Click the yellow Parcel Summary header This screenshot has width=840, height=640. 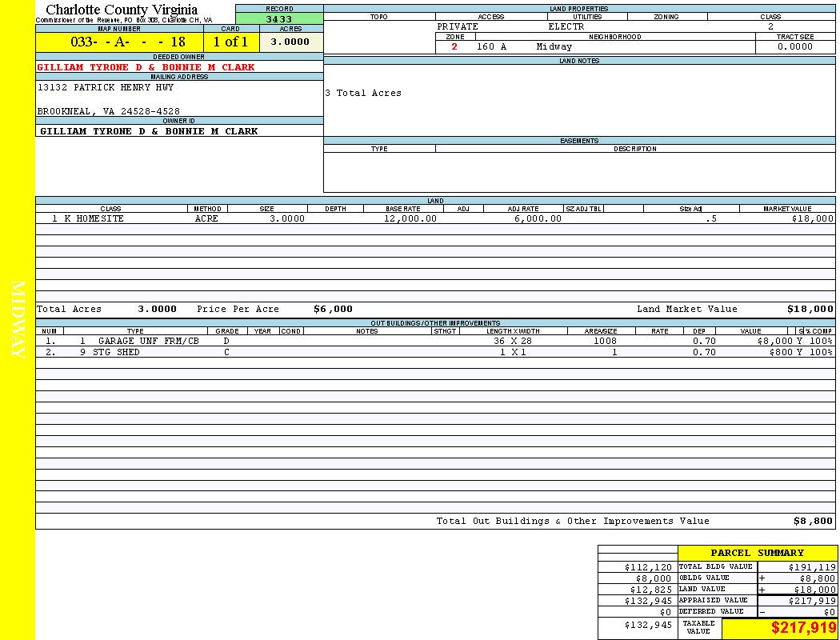tap(757, 553)
